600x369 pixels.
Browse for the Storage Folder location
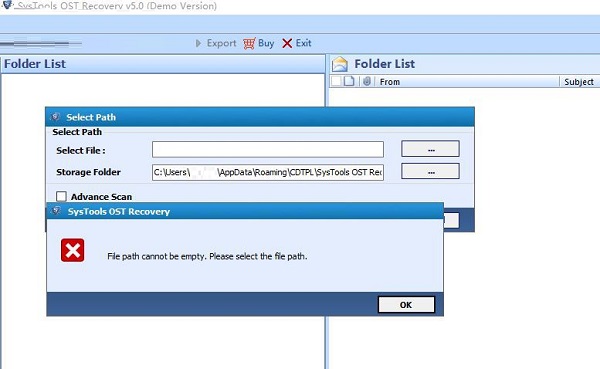click(430, 171)
